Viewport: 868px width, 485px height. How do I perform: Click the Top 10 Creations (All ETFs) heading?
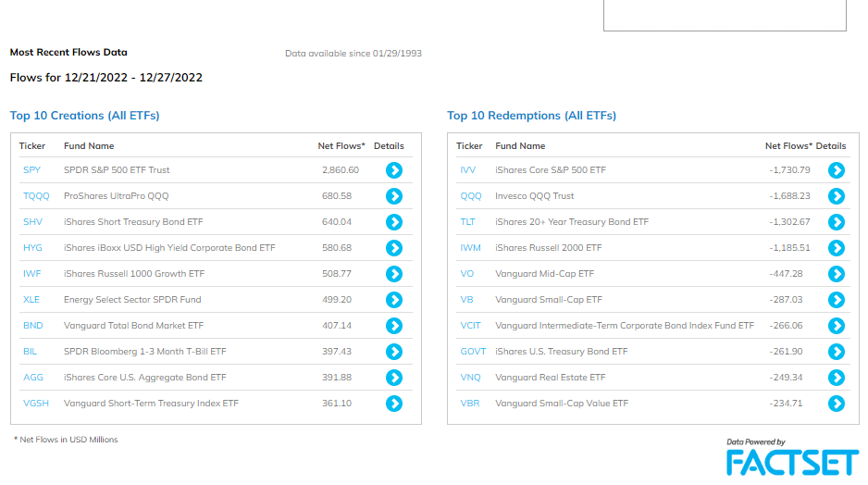point(85,116)
